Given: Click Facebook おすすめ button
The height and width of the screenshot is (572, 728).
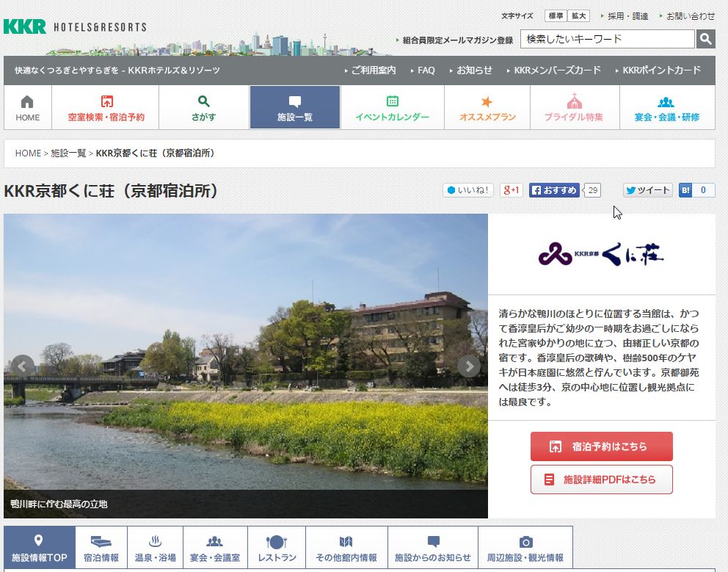Looking at the screenshot, I should click(554, 190).
